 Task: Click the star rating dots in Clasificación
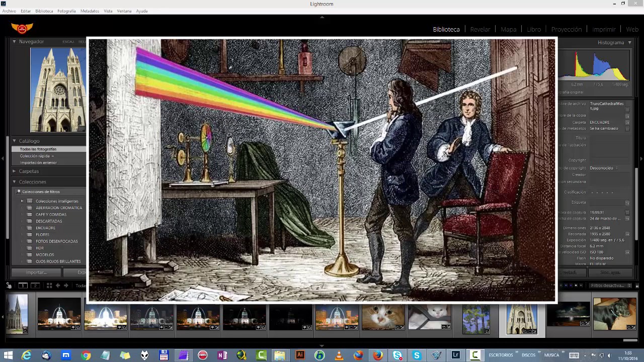[x=602, y=192]
